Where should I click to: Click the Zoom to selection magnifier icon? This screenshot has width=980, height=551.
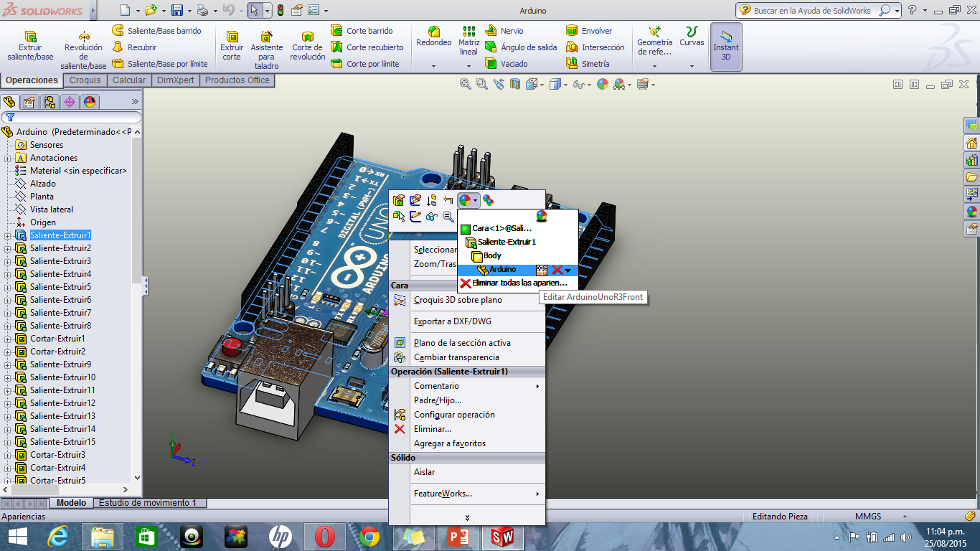coord(448,216)
